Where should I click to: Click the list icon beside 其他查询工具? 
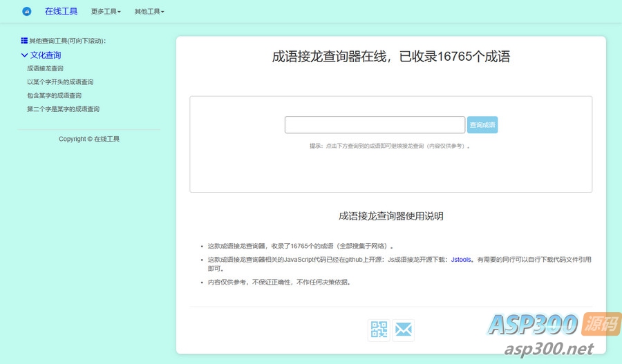[x=24, y=41]
